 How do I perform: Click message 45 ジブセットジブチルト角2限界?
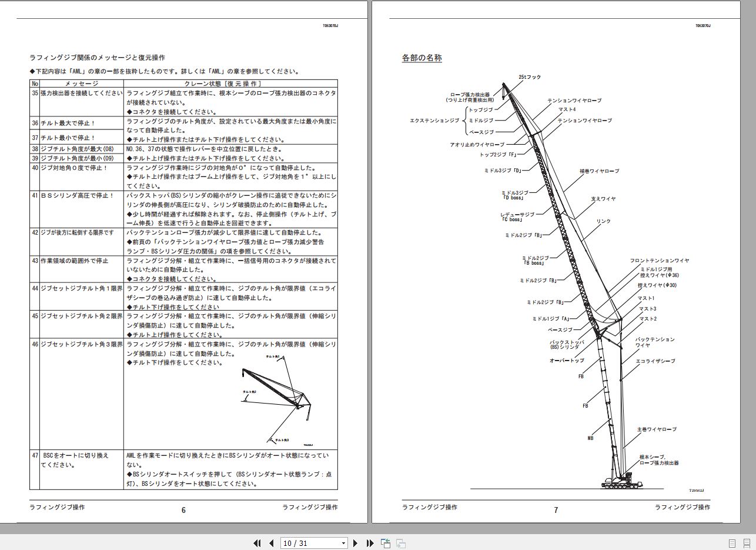tap(82, 316)
